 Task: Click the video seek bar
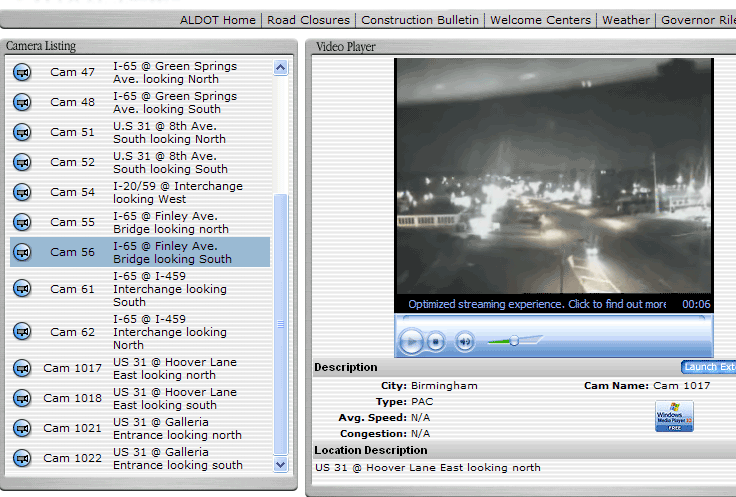(554, 318)
